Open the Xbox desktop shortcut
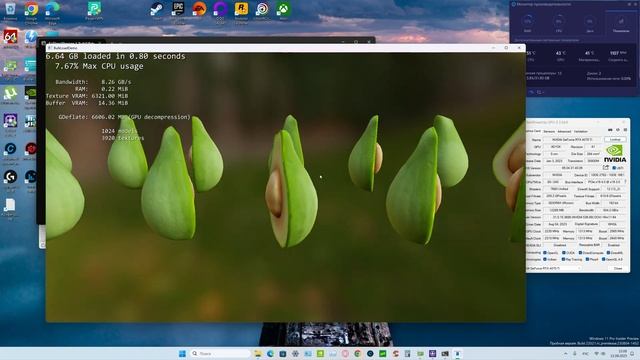The image size is (640, 360). point(283,10)
